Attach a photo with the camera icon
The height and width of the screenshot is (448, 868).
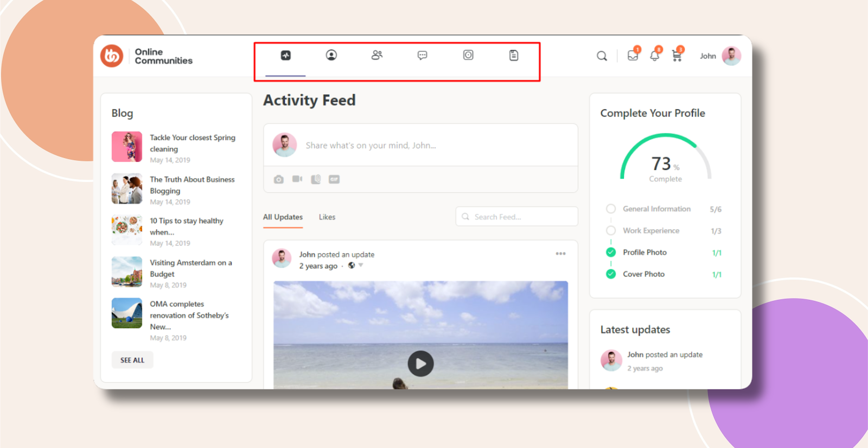click(x=278, y=179)
